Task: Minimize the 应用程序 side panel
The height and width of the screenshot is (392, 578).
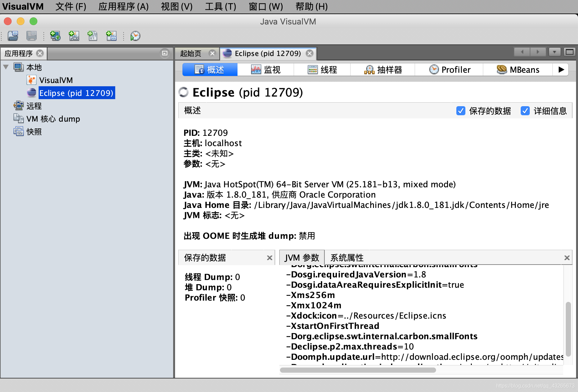Action: pos(165,53)
